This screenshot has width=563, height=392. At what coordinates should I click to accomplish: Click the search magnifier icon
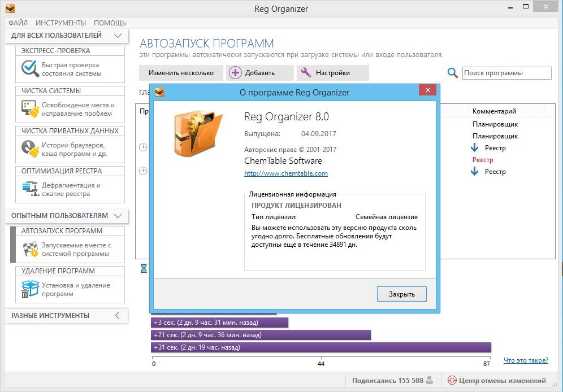click(452, 73)
